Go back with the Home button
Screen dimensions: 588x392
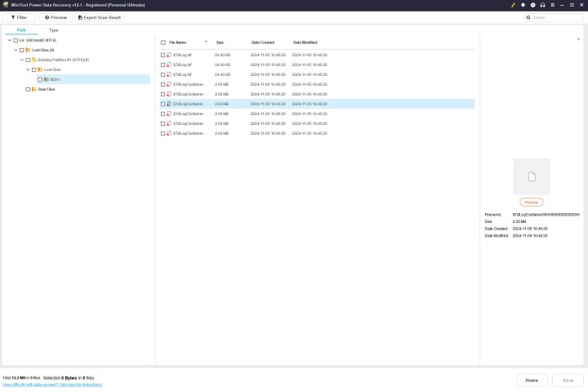532,381
